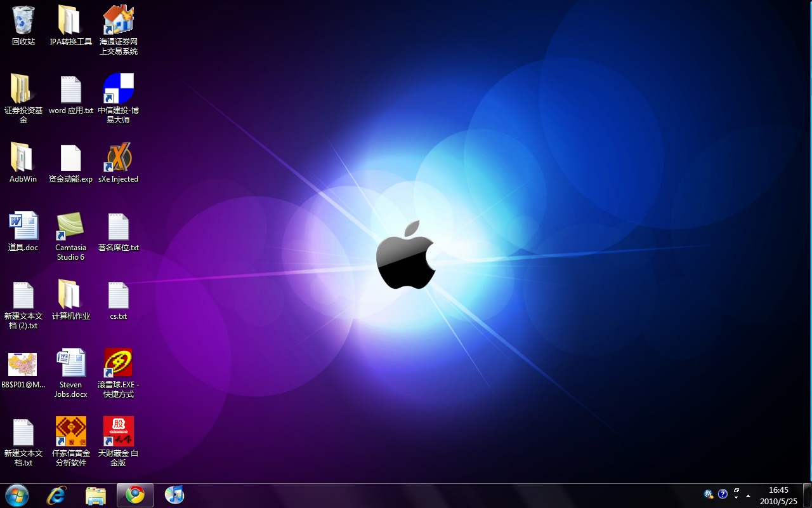Screen dimensions: 812x508
Task: Select the AdbWin folder icon
Action: (23, 163)
